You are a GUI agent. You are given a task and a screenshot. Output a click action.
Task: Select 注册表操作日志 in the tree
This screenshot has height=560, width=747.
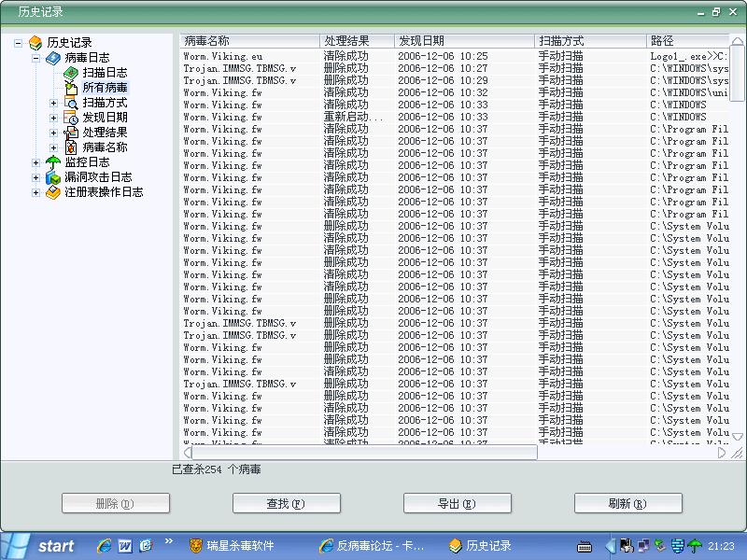[x=104, y=192]
